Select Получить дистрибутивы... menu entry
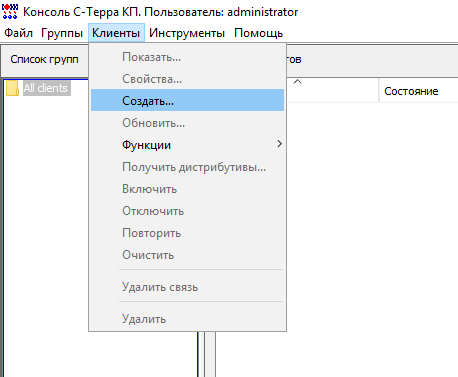The height and width of the screenshot is (377, 458). (187, 167)
